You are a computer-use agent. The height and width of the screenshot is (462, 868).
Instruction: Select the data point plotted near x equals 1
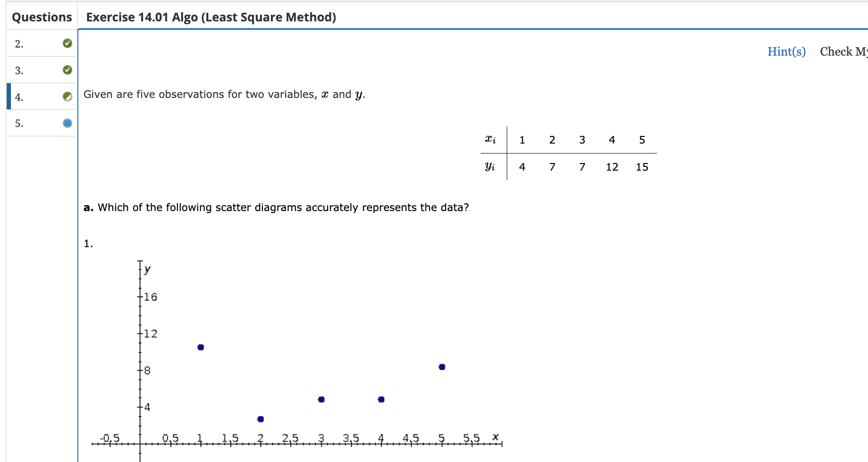click(x=200, y=346)
